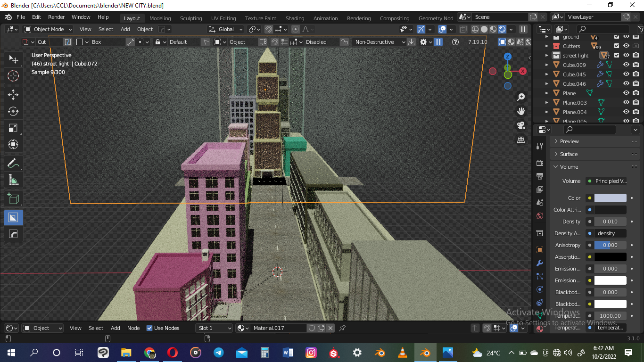This screenshot has height=362, width=644.
Task: Click the Z axis on navigation gizmo
Action: point(508,57)
